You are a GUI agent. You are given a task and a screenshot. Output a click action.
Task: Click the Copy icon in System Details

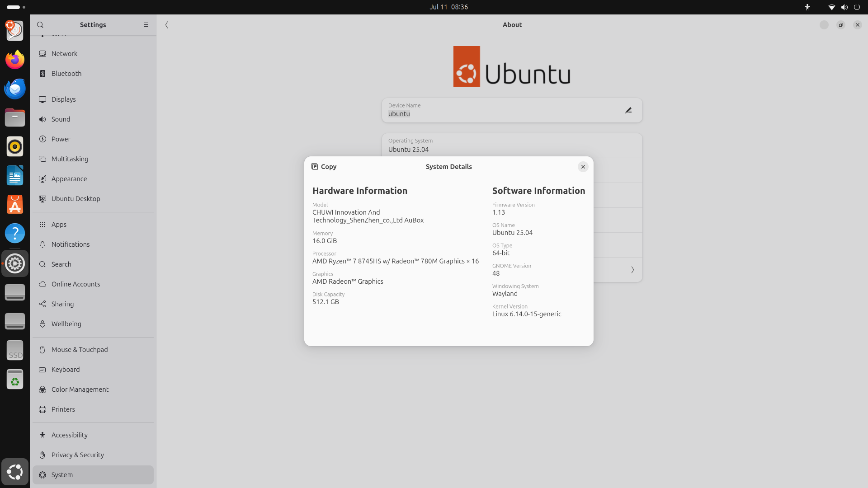315,167
